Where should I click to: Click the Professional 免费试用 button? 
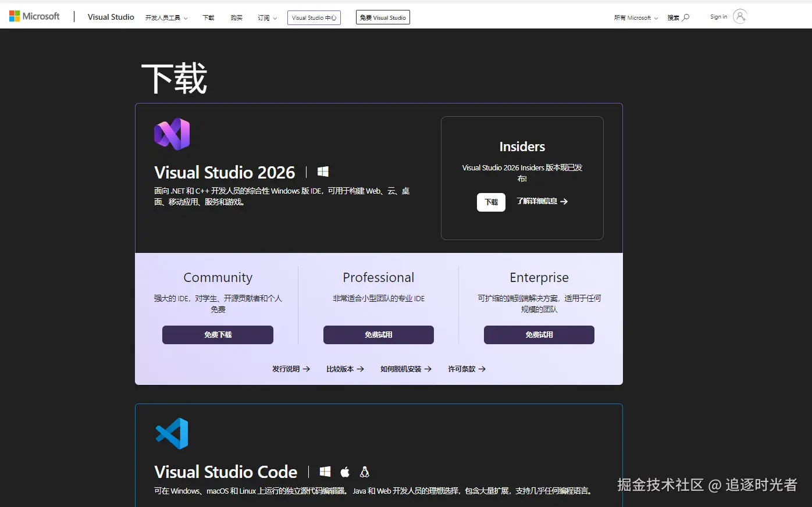click(379, 335)
